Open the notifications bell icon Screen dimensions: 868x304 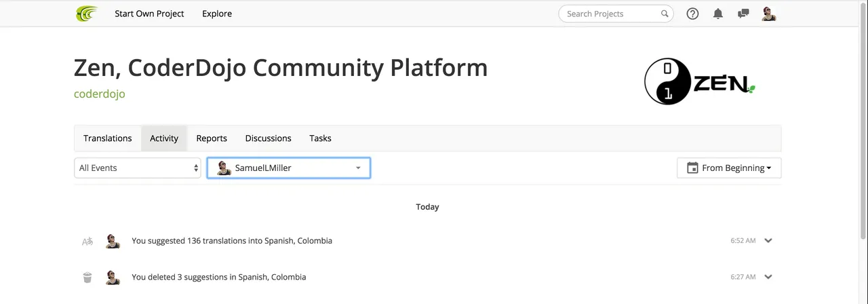(718, 14)
